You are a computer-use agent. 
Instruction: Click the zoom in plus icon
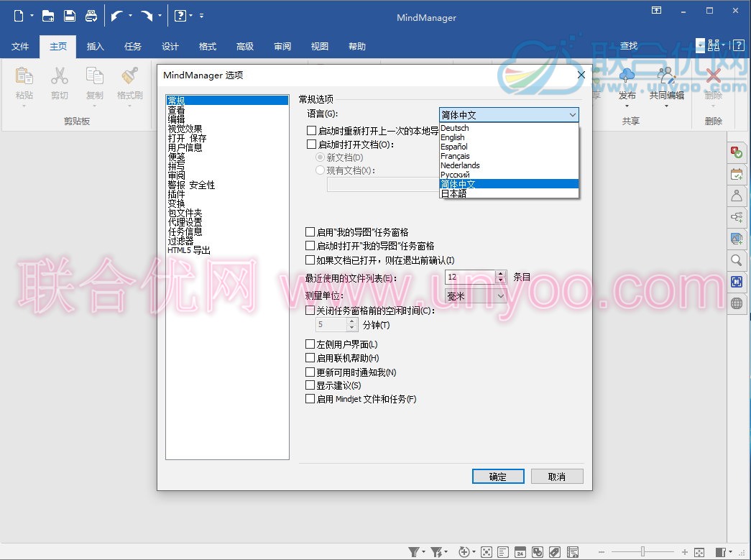tap(685, 552)
